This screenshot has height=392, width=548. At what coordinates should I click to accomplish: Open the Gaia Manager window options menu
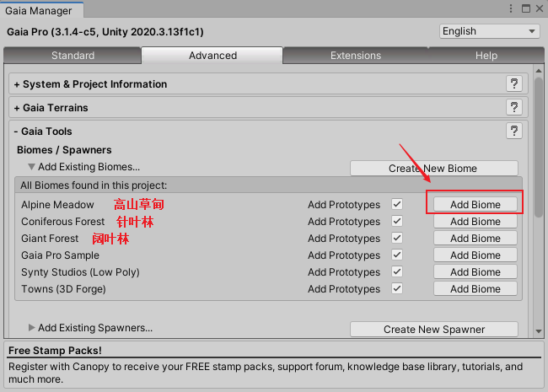pyautogui.click(x=511, y=8)
